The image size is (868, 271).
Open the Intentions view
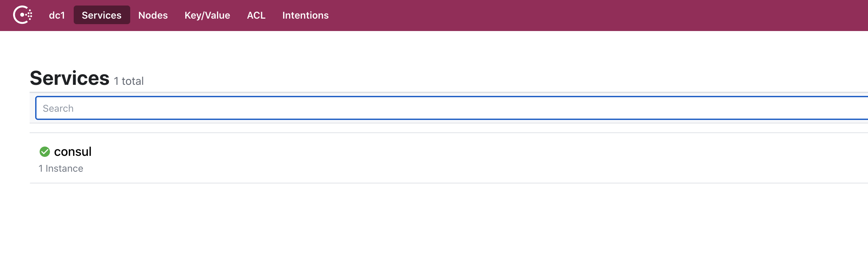(305, 15)
